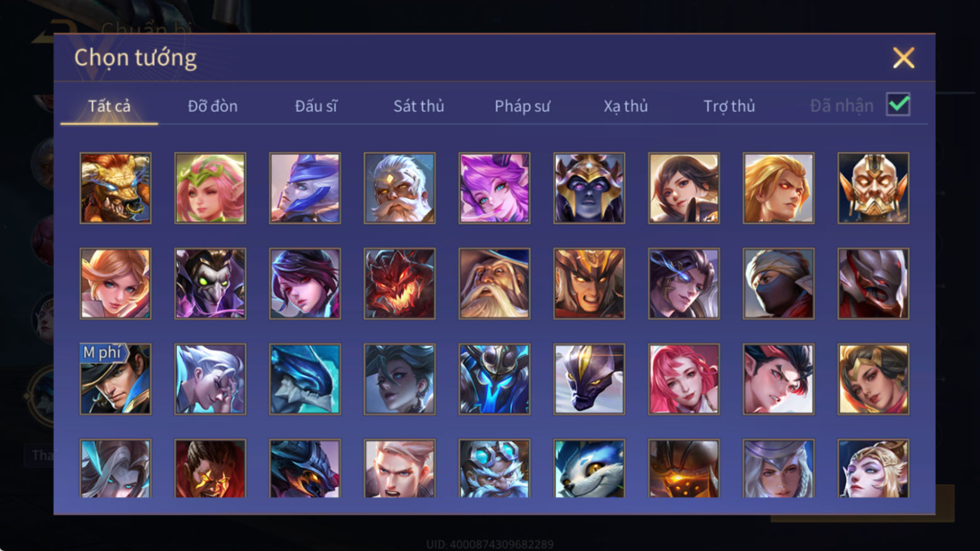Select the goggled white-bearded dwarf hero
Image resolution: width=980 pixels, height=551 pixels.
click(x=494, y=469)
